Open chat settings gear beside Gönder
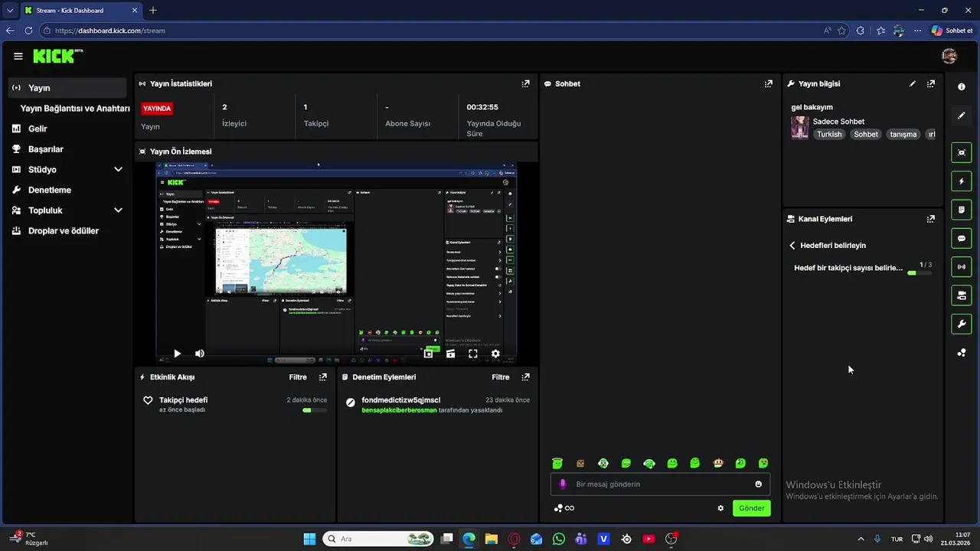 point(720,508)
